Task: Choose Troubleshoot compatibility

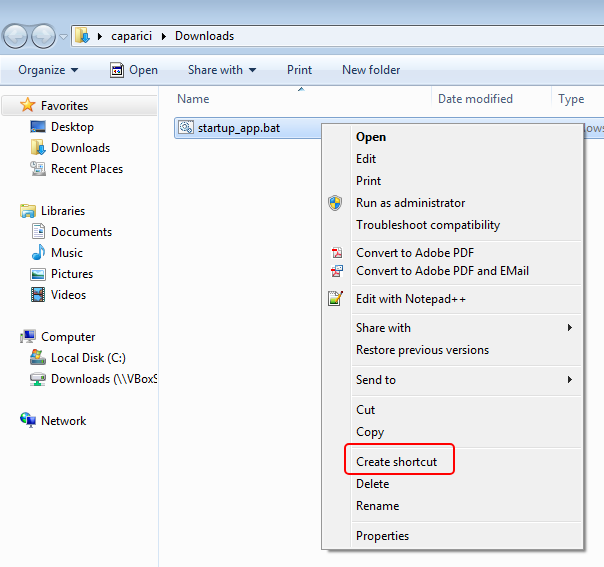Action: 428,225
